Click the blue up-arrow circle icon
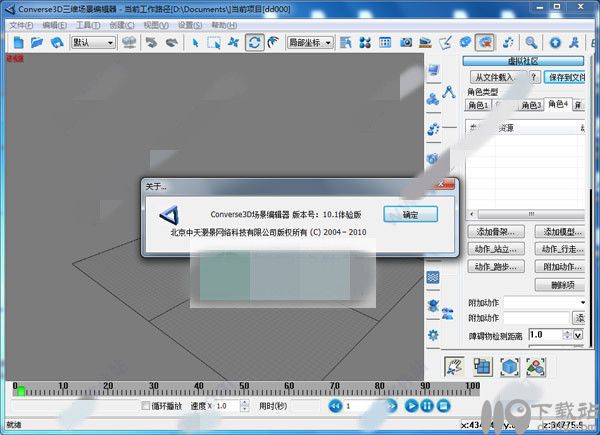Screen dimensions: 600x435 tap(555, 42)
